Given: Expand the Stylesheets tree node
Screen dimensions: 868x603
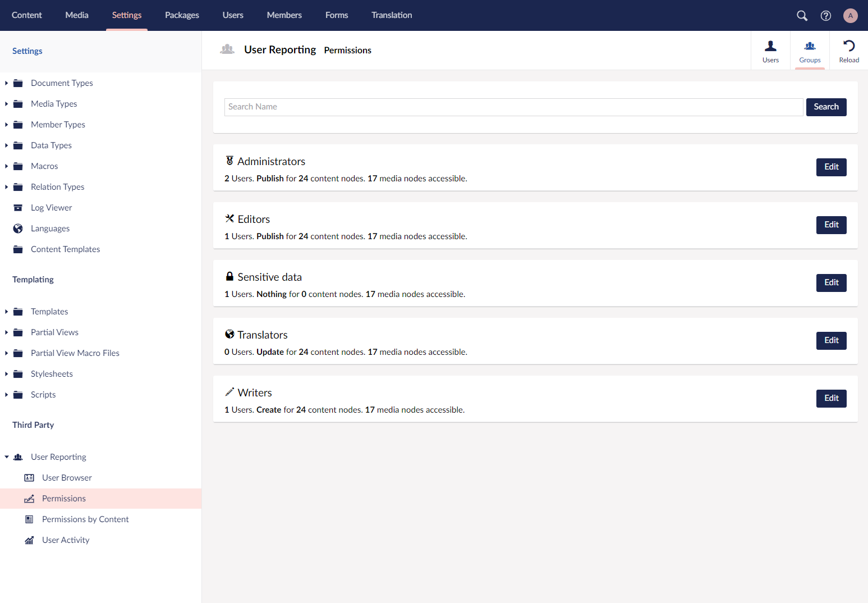Looking at the screenshot, I should coord(6,374).
